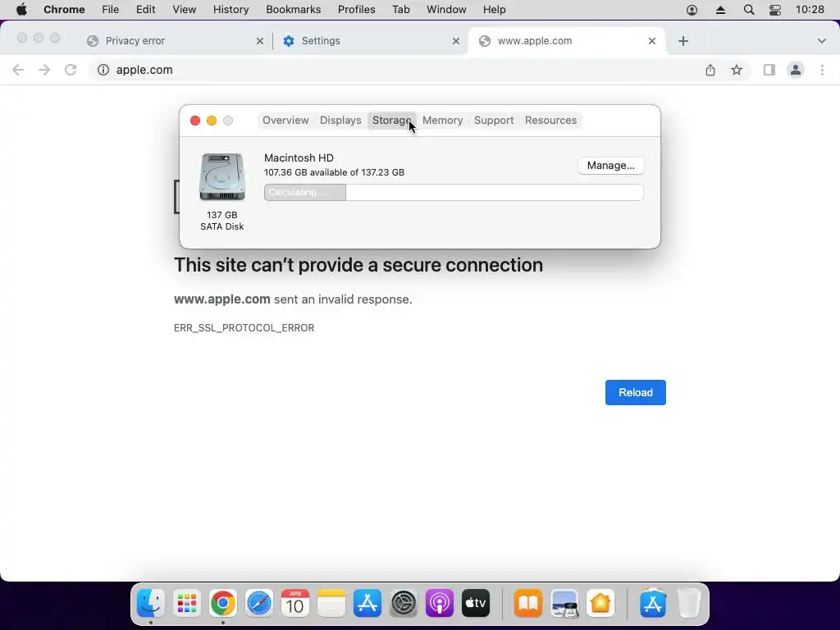Screen dimensions: 840x630
Task: Open the Support tab
Action: point(494,121)
